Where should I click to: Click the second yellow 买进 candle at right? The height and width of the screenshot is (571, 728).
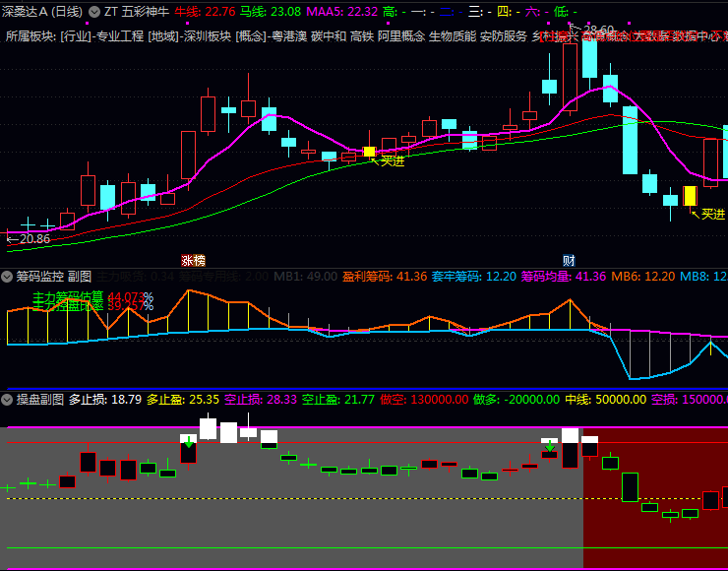pyautogui.click(x=691, y=196)
